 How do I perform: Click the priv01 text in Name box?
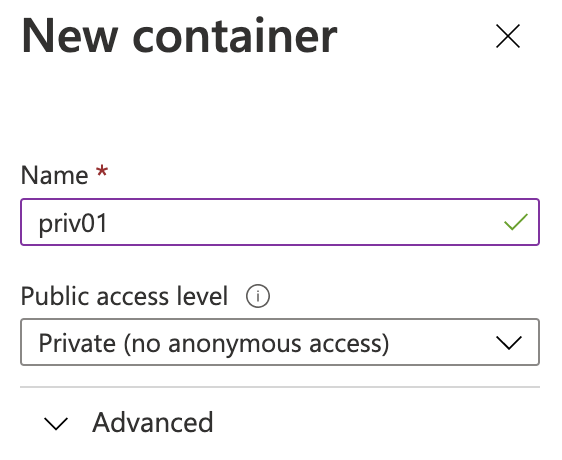tap(73, 224)
